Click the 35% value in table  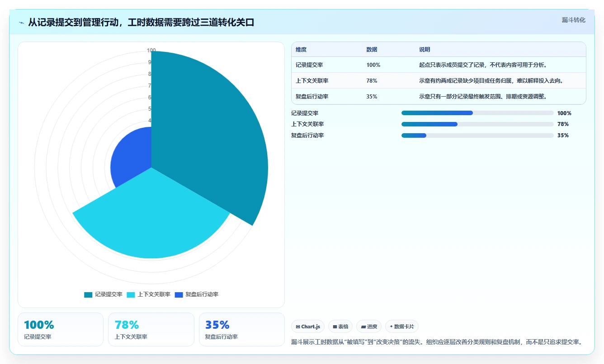pos(372,97)
